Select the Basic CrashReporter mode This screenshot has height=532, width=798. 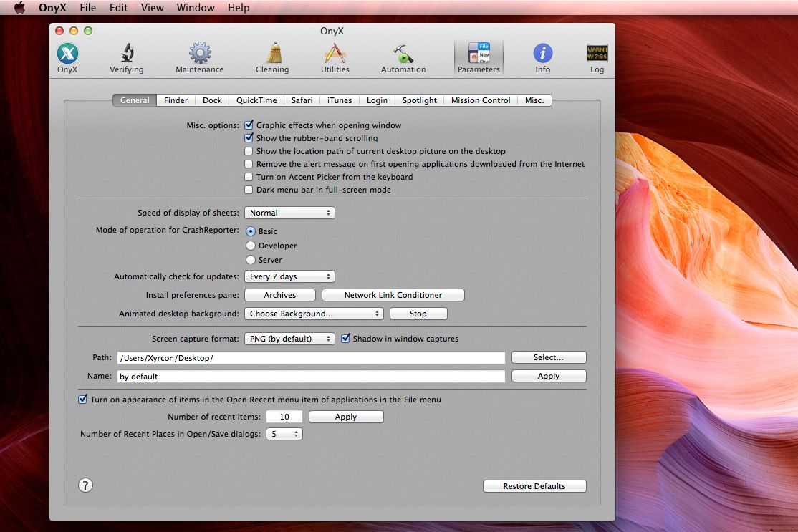point(251,231)
